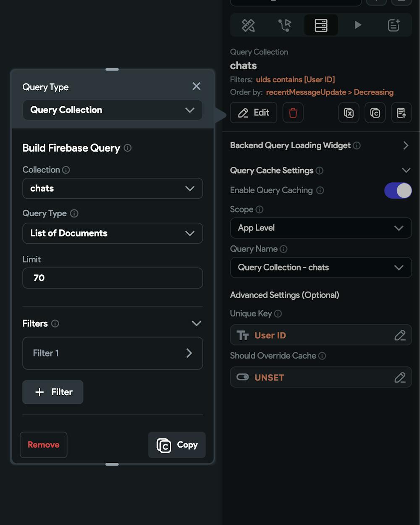Click the pencil icon on Unique Key field

pos(400,335)
